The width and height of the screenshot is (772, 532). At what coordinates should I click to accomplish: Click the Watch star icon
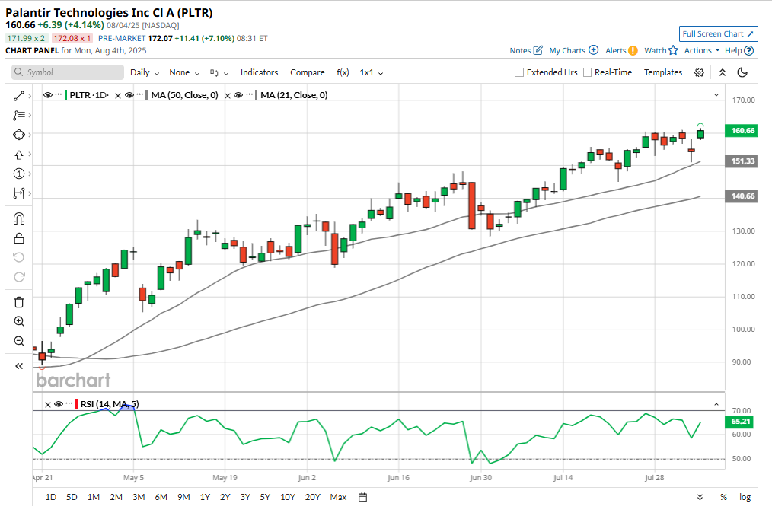coord(673,50)
